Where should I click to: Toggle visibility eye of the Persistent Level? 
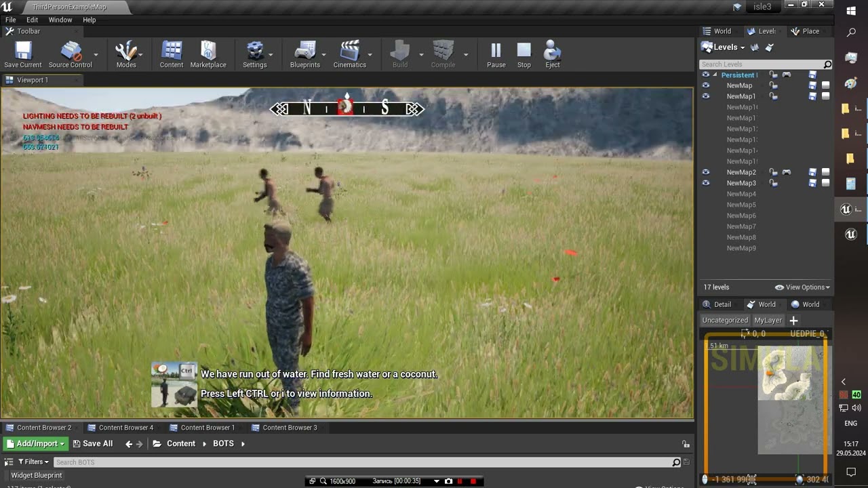click(706, 75)
